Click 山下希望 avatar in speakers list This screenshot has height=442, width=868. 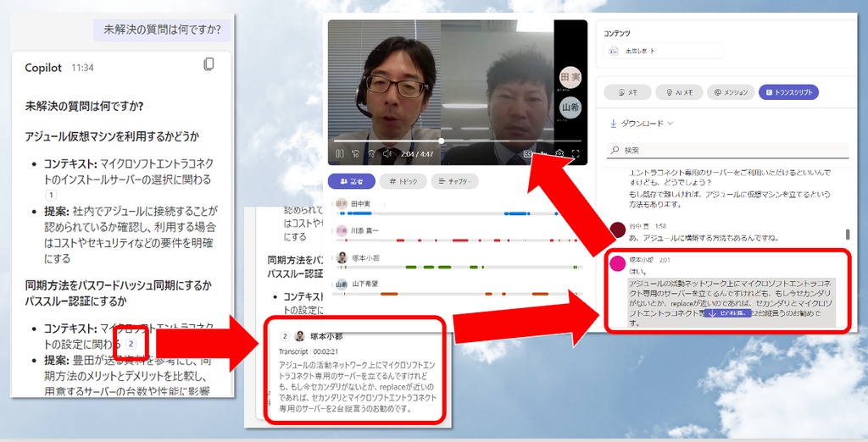click(x=342, y=284)
